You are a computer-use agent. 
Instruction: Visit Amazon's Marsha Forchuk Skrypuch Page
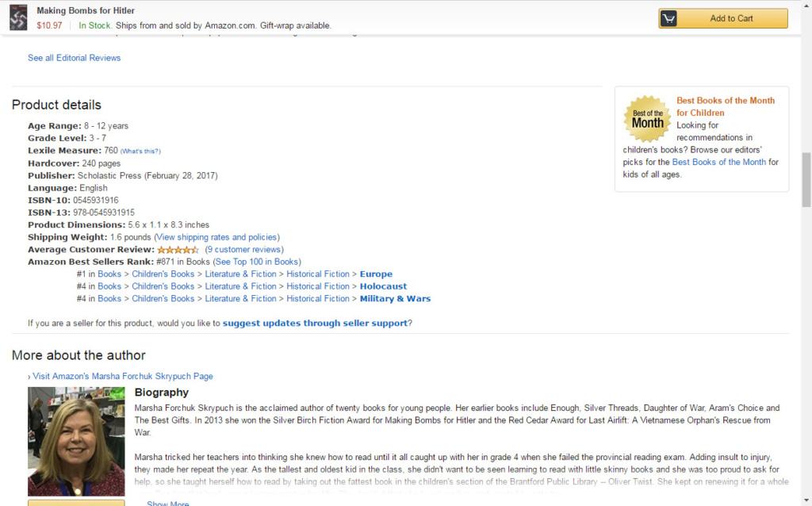pyautogui.click(x=123, y=376)
